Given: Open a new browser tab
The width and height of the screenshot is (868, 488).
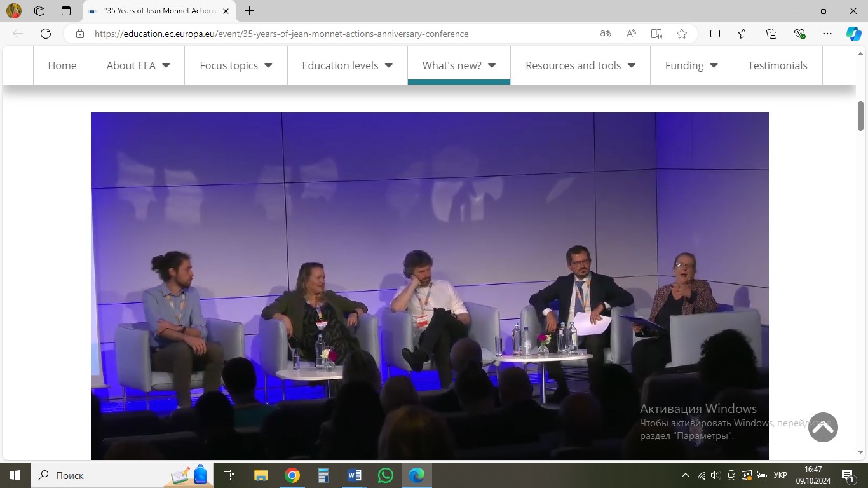Looking at the screenshot, I should [250, 11].
